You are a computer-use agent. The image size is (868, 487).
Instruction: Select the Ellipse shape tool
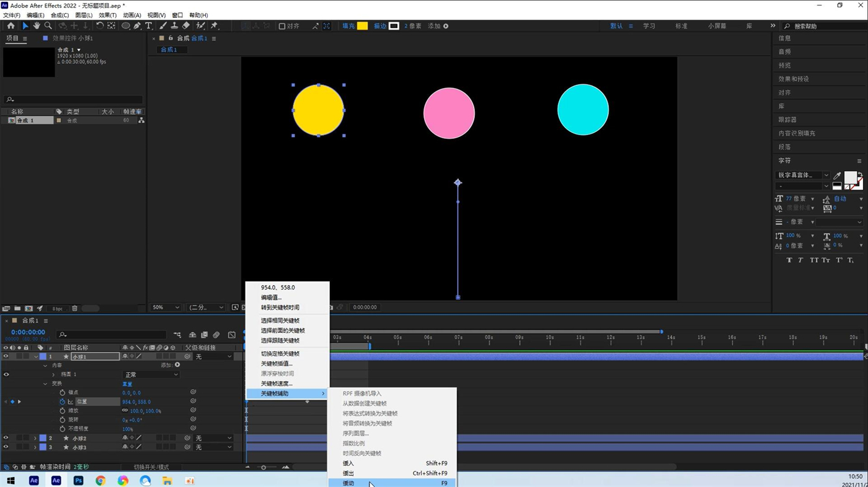(x=126, y=26)
